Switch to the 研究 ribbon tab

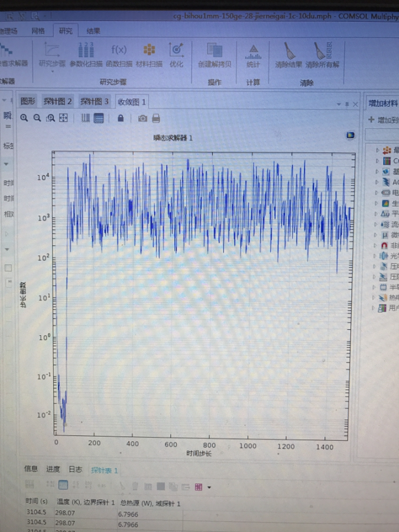66,31
